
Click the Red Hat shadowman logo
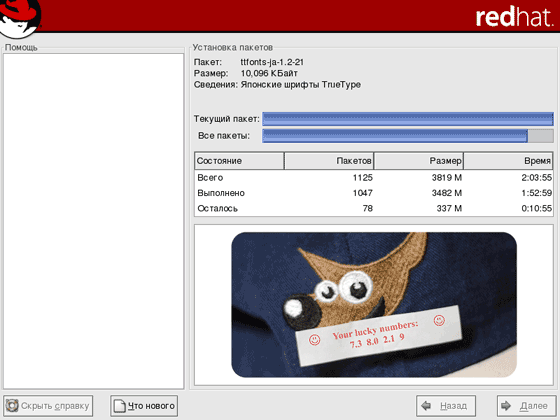click(x=20, y=18)
